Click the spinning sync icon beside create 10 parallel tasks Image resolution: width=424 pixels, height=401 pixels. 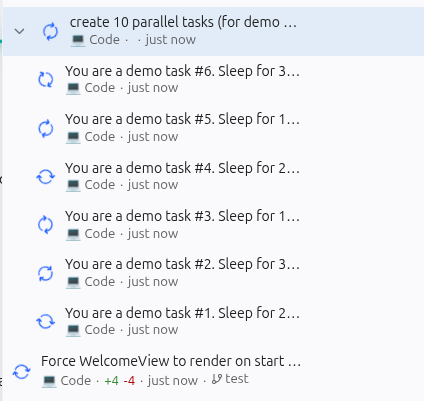[50, 32]
